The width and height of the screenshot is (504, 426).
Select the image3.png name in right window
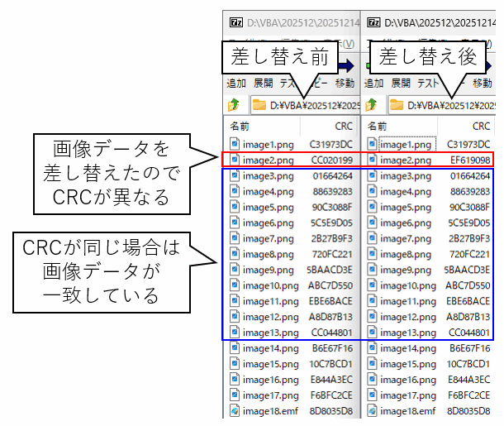[x=406, y=176]
